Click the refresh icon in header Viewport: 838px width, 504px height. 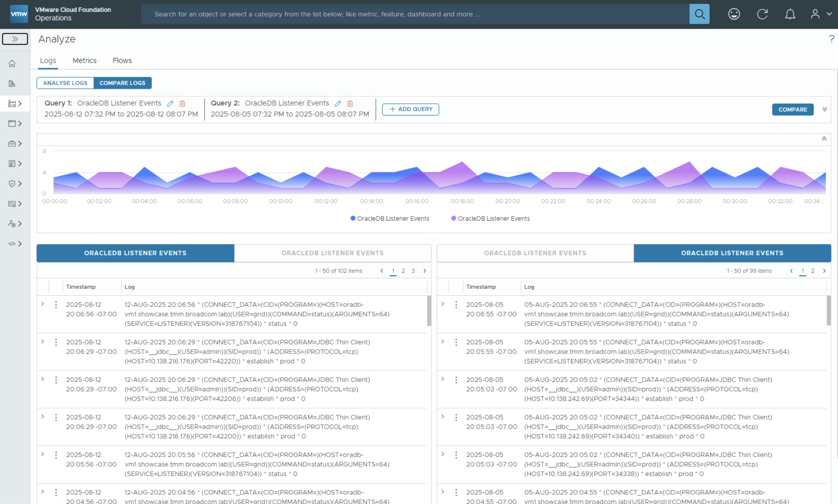762,14
